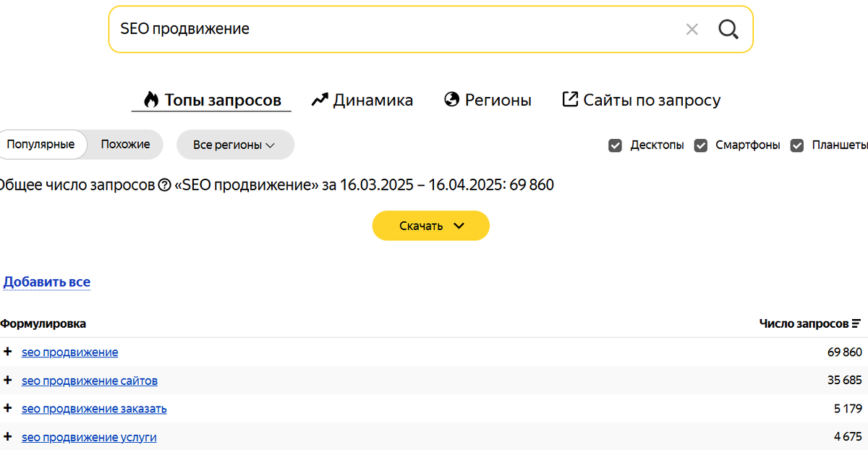
Task: Disable the Десктопы checkbox
Action: coord(615,145)
